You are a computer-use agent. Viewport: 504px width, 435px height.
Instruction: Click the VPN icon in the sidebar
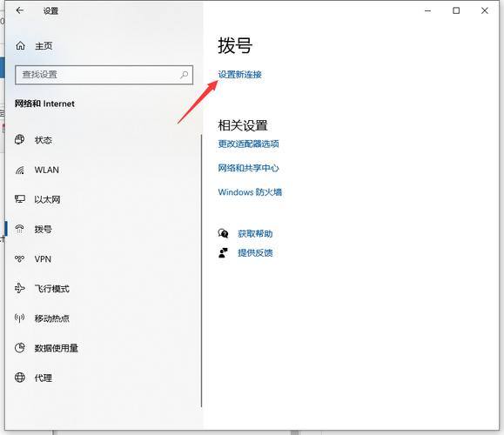point(20,258)
